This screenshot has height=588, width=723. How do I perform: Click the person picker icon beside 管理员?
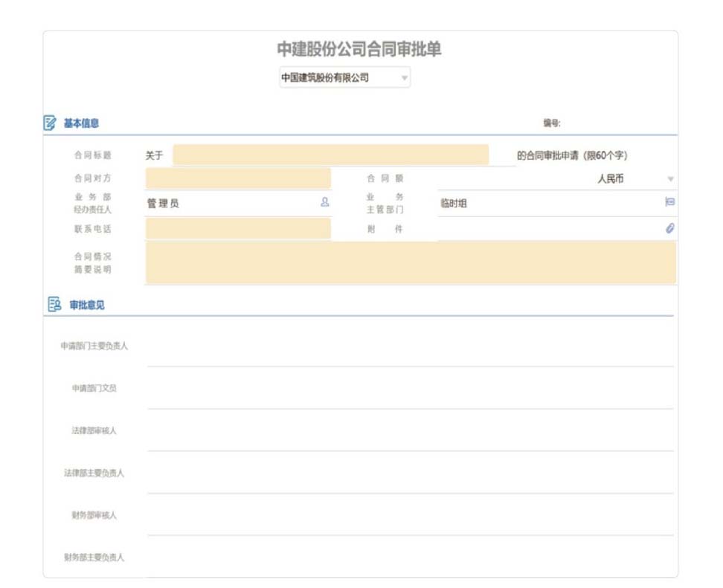coord(325,202)
